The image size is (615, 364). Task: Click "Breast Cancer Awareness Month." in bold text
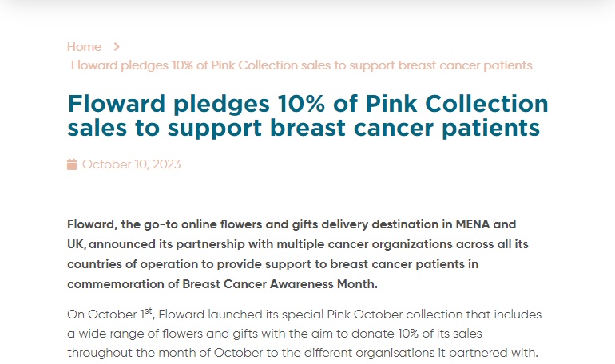[x=280, y=284]
